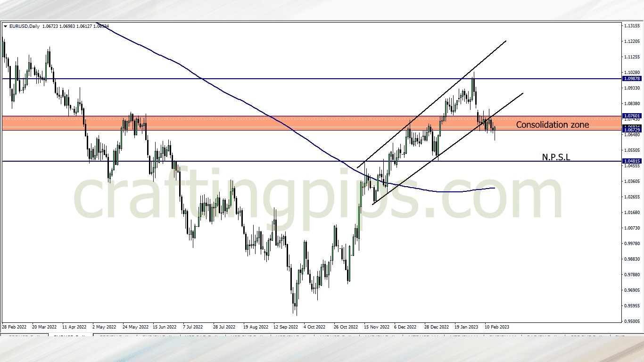Viewport: 644px width, 362px height.
Task: Select the upper black channel trendline
Action: (x=431, y=104)
